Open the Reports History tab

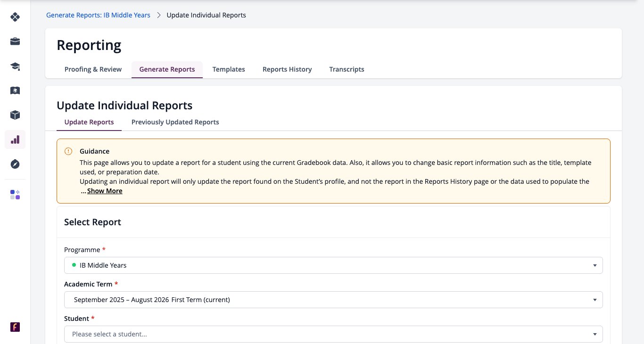(287, 69)
